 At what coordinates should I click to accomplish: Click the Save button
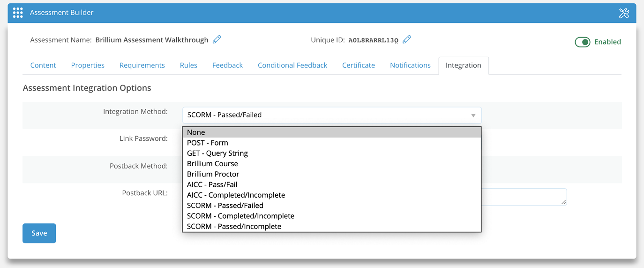pos(39,233)
